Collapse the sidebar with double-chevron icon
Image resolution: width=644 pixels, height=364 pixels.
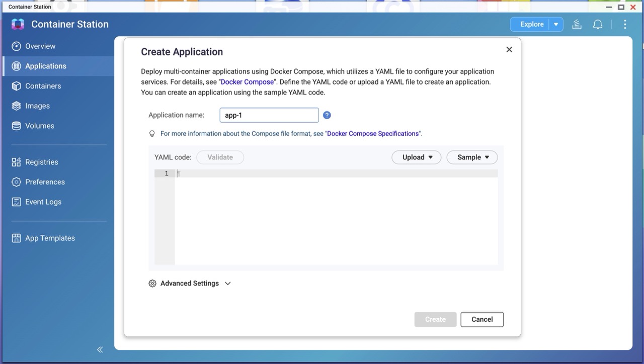point(100,349)
